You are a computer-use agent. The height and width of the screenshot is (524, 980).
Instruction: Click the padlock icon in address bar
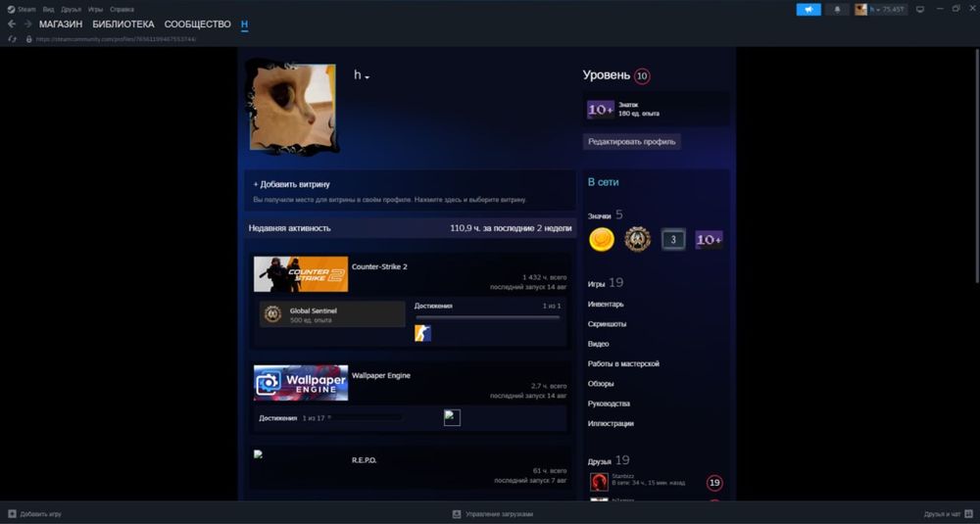pos(28,39)
